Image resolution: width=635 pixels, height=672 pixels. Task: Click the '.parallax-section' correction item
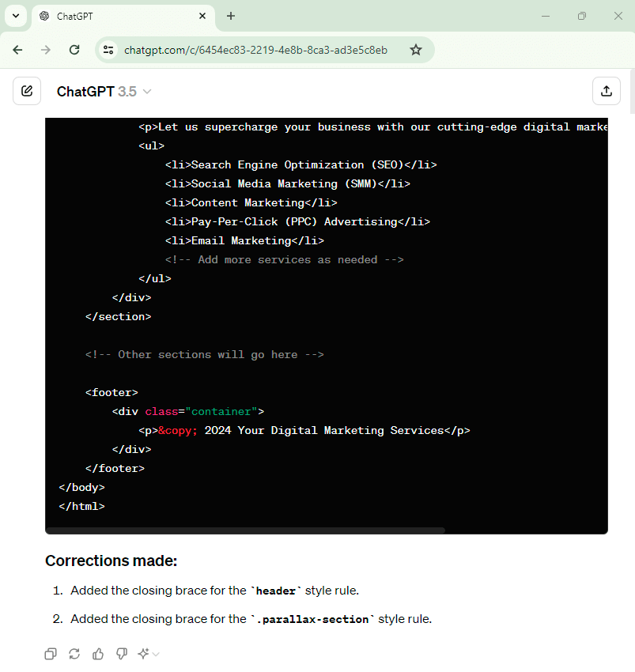(251, 619)
